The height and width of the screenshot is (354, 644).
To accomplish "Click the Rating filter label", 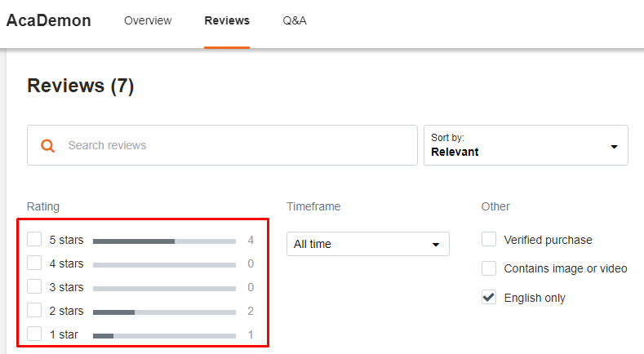I will click(x=43, y=206).
